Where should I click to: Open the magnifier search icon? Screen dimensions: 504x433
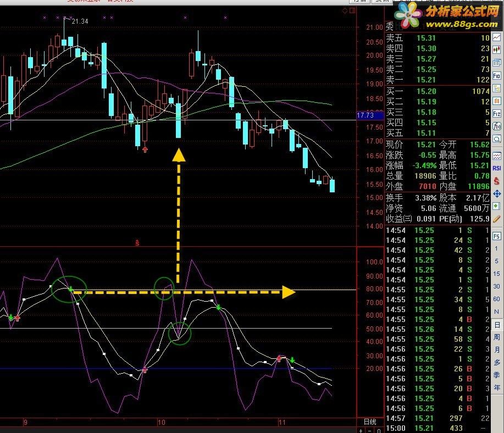(497, 139)
